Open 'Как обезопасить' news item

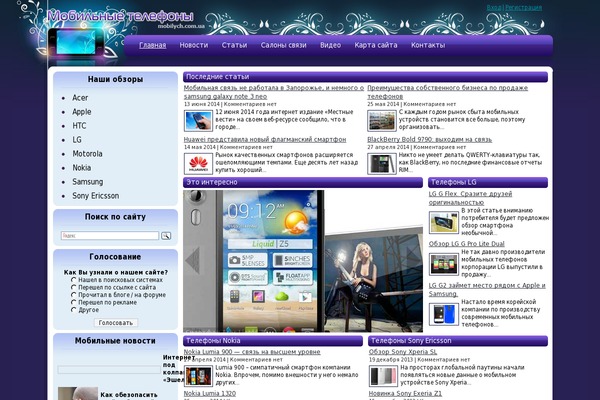tap(129, 395)
